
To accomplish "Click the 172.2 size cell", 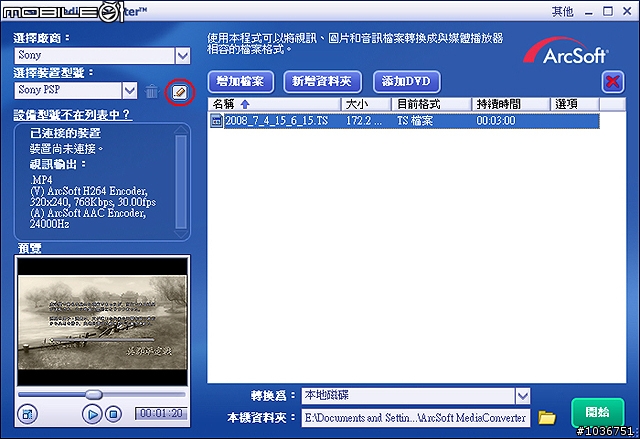I will [x=364, y=121].
